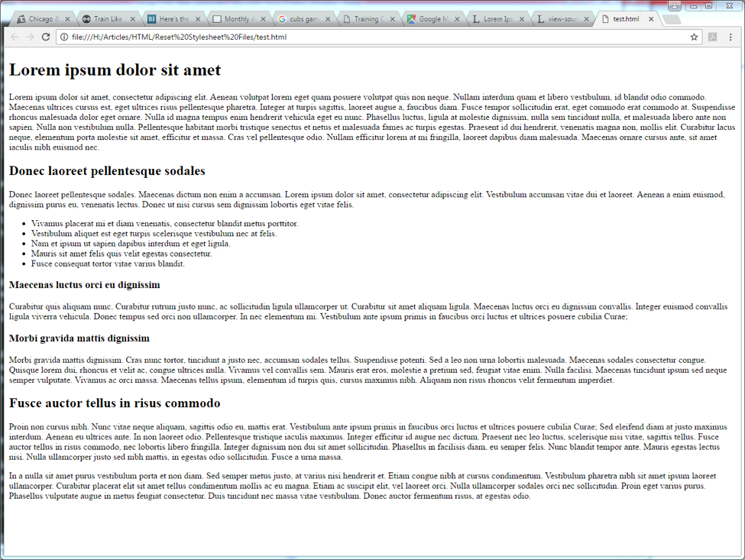Close the view-source tab
The width and height of the screenshot is (745, 560).
(x=586, y=19)
